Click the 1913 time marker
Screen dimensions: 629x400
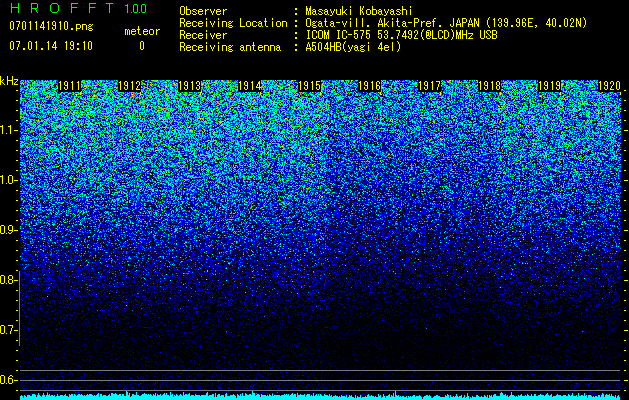point(190,86)
